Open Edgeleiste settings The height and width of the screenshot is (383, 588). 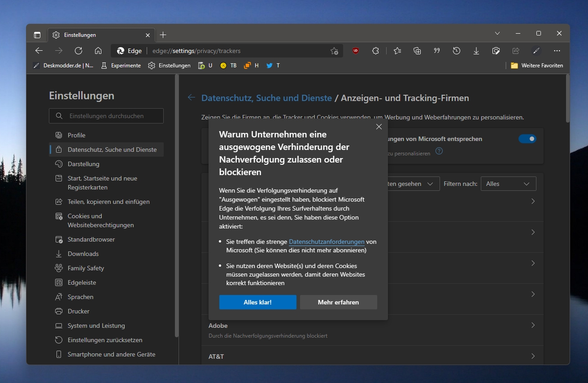106,282
